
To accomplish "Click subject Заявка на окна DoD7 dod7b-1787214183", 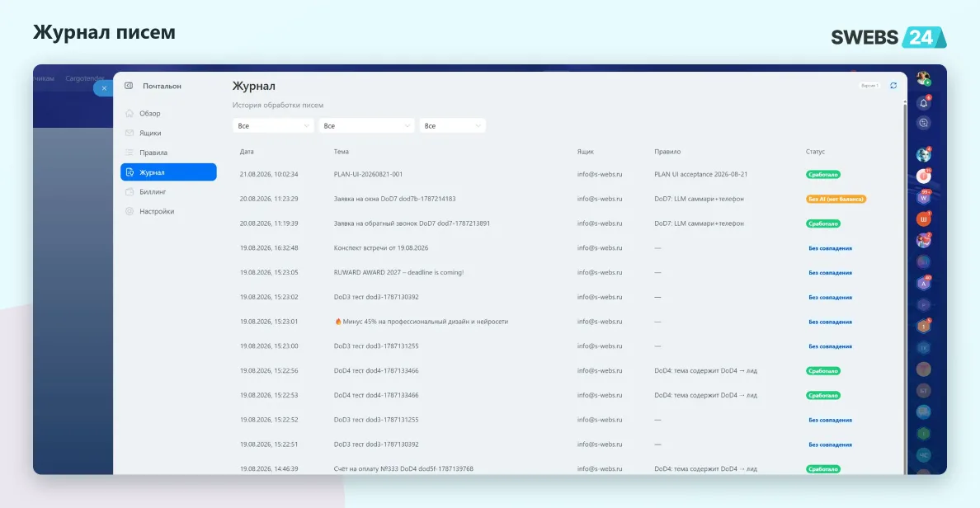I will pyautogui.click(x=394, y=199).
